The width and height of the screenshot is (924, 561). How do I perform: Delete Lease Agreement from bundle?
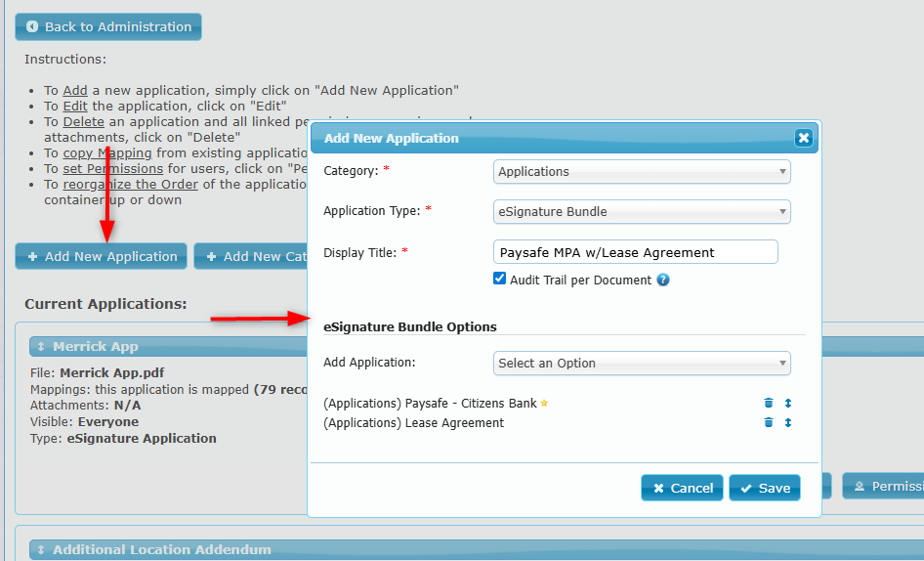click(769, 423)
